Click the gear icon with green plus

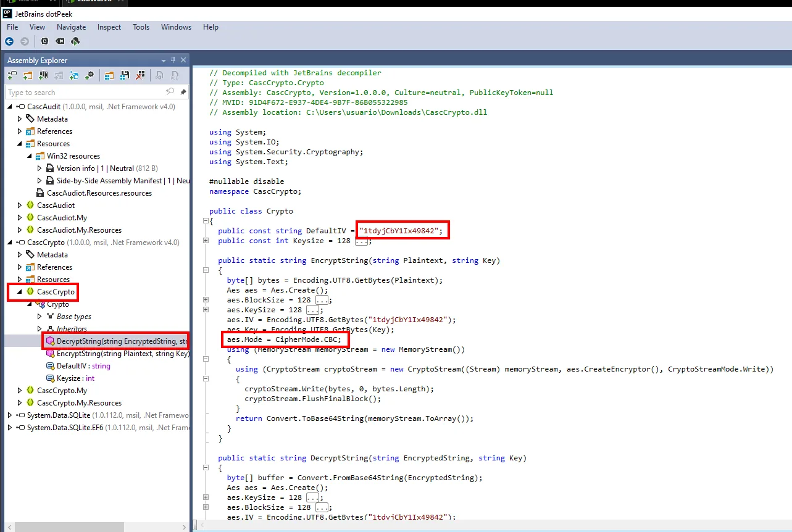[x=90, y=75]
